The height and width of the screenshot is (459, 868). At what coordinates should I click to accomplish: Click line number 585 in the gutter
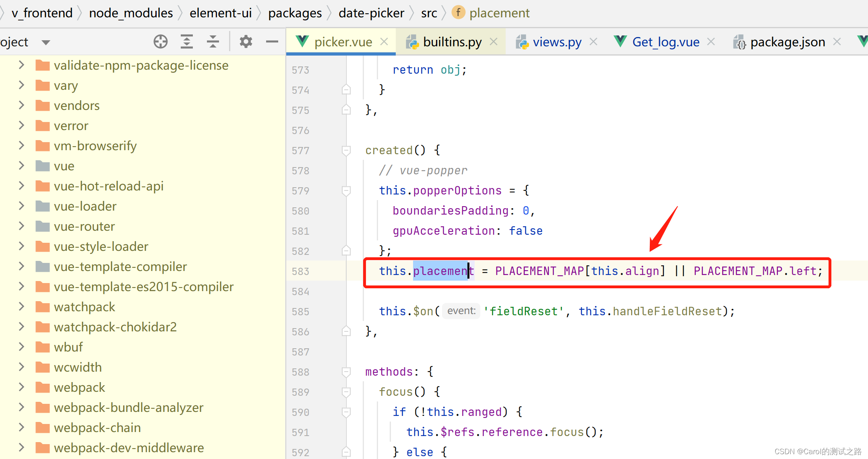(x=300, y=312)
